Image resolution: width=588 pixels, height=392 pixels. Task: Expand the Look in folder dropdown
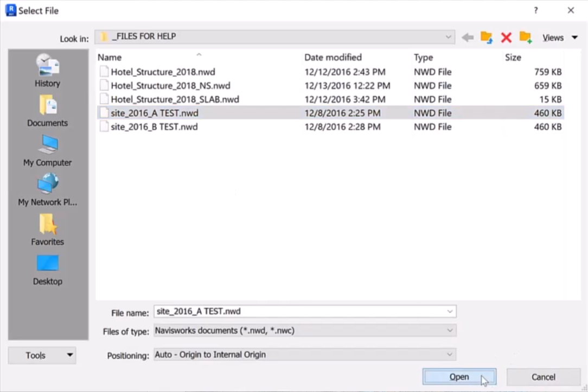click(448, 37)
